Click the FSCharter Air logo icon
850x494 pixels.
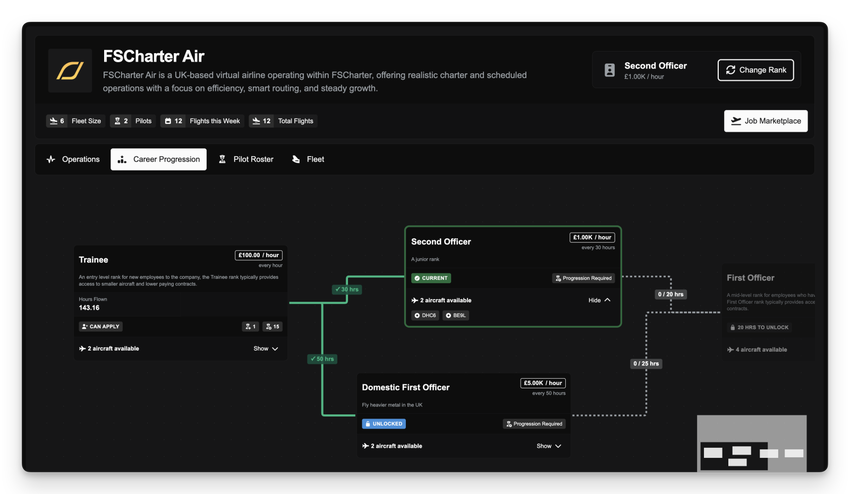[x=71, y=70]
